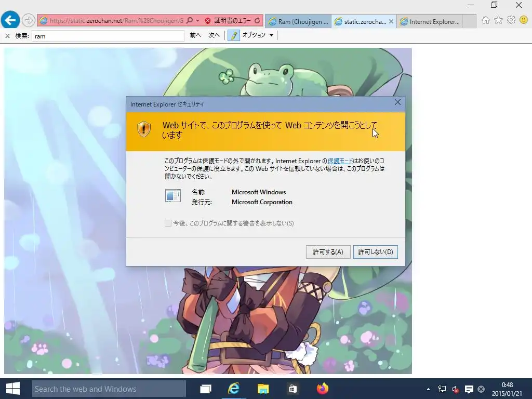The width and height of the screenshot is (532, 399).
Task: Open the Tools gear icon menu
Action: click(x=511, y=20)
